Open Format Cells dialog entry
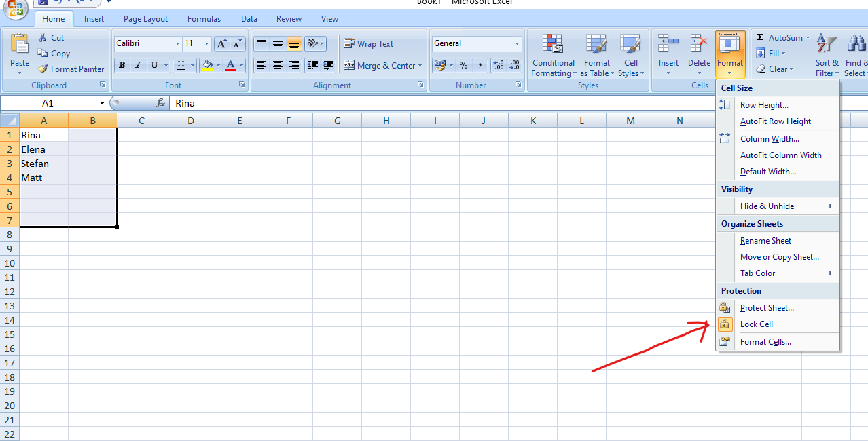The width and height of the screenshot is (868, 441). 778,342
